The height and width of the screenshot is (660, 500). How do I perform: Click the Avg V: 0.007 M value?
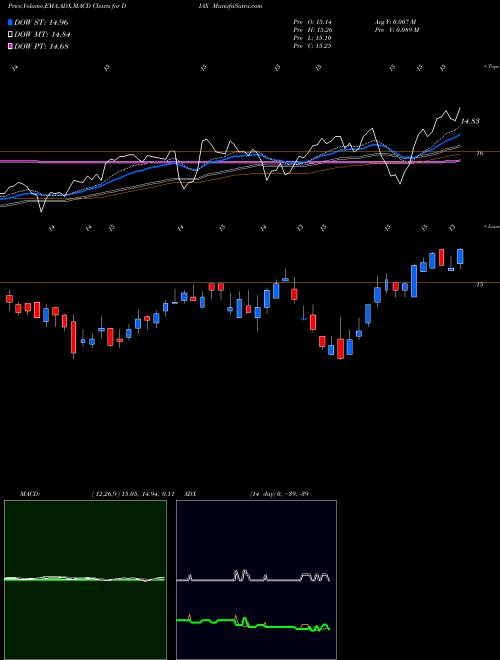point(395,21)
